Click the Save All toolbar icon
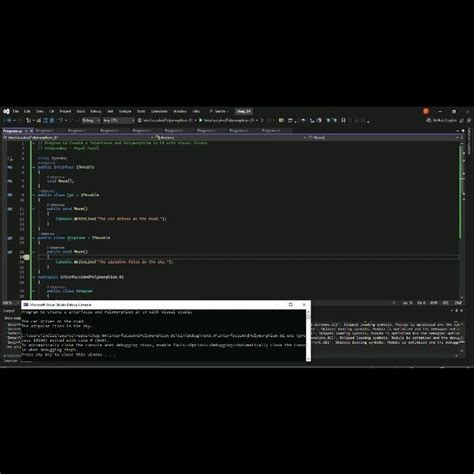 coord(52,120)
